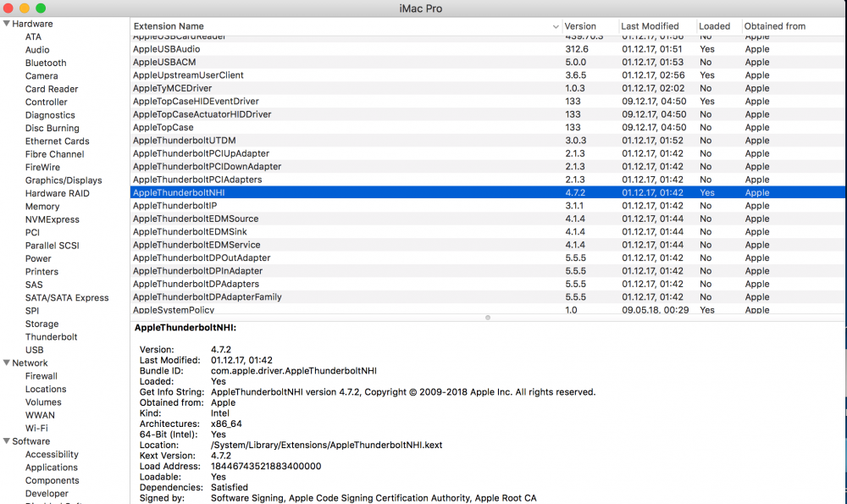Select the AppleUSBAudio extension row

point(488,49)
